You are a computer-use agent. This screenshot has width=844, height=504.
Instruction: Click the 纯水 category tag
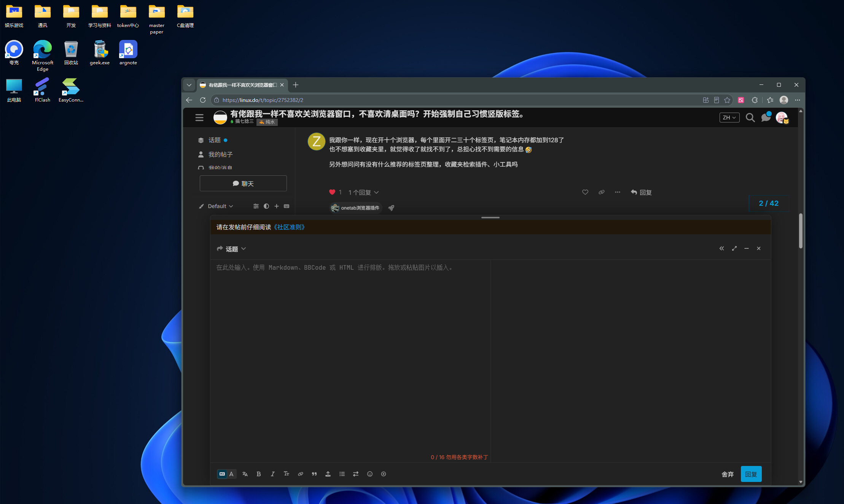[267, 122]
